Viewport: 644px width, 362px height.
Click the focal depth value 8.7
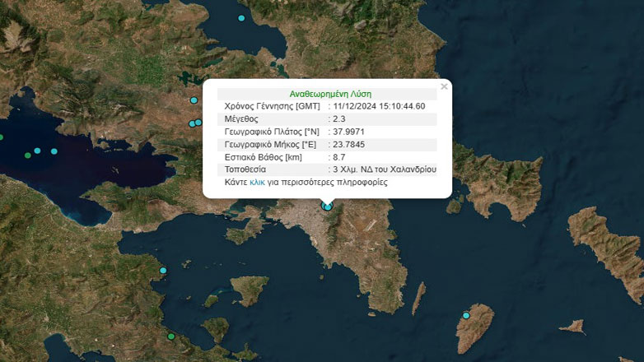click(x=339, y=157)
